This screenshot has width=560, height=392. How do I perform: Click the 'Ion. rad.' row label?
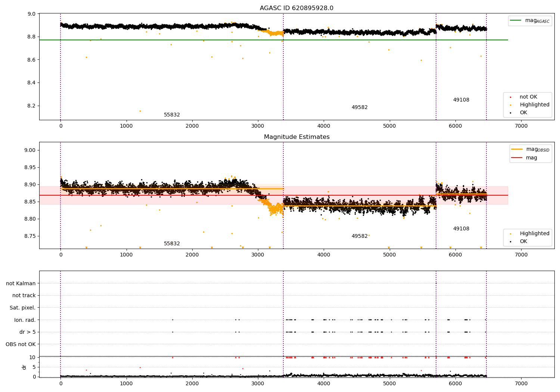pyautogui.click(x=25, y=320)
